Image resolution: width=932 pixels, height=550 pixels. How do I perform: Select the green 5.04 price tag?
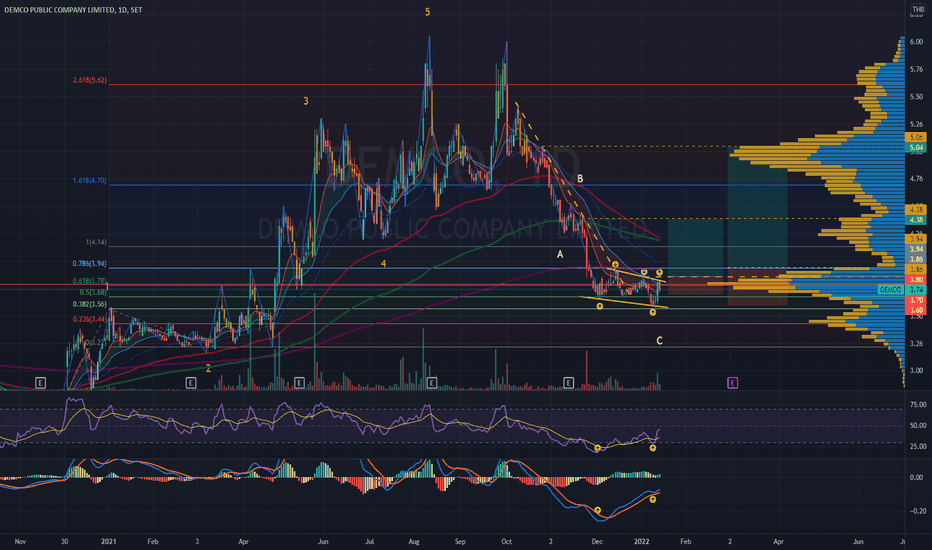(916, 147)
